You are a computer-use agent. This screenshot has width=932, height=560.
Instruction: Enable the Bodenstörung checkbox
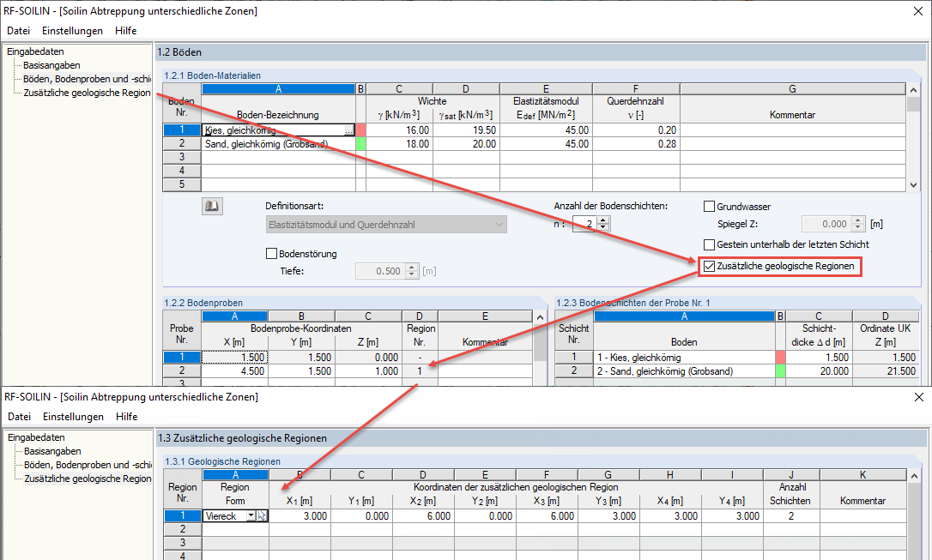272,254
